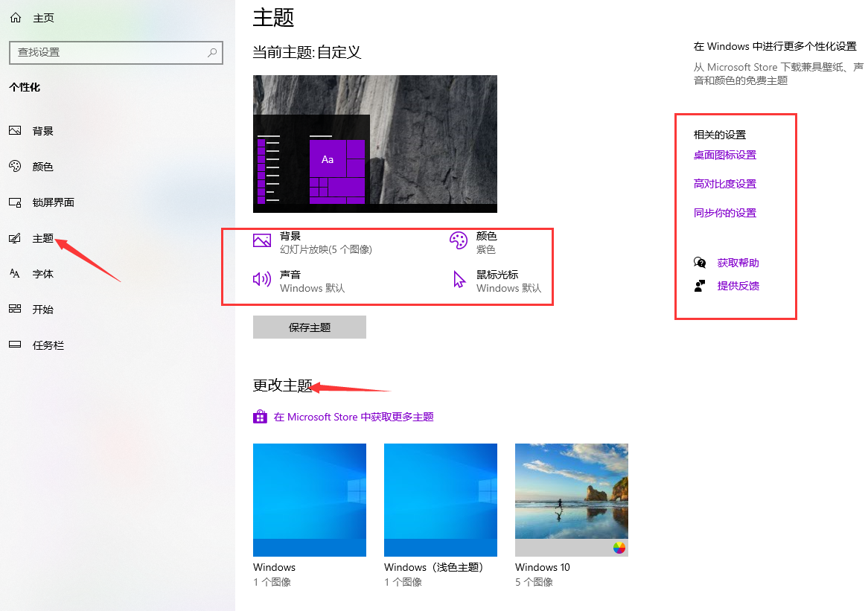
Task: Open 桌面图标设置 link
Action: (x=724, y=155)
